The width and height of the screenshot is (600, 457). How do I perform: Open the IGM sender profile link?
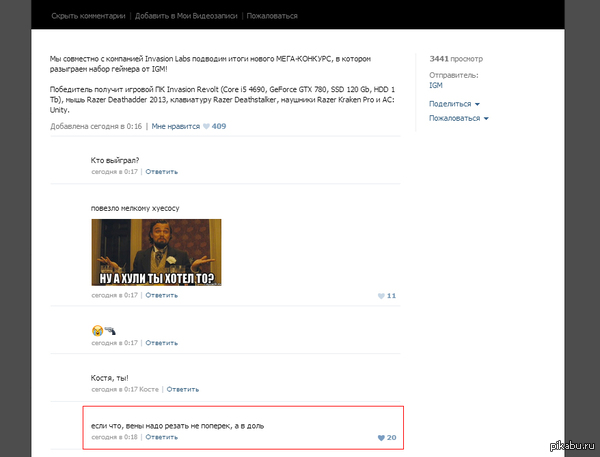(437, 86)
